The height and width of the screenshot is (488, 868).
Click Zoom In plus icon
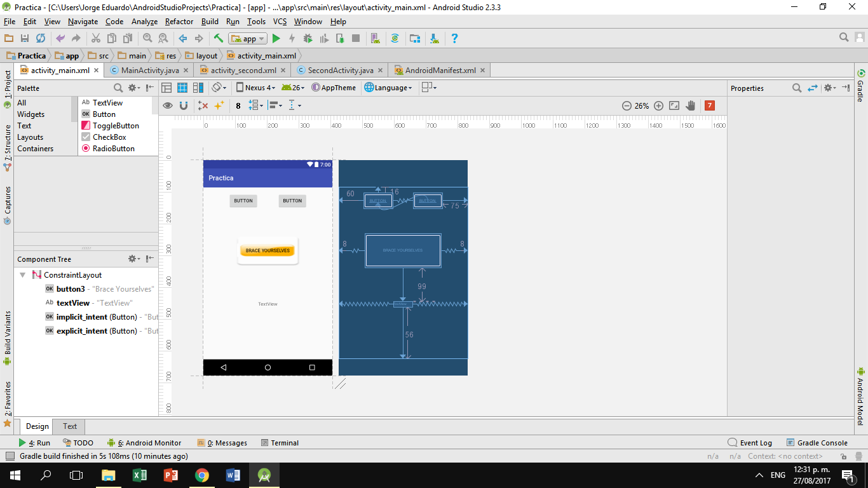[658, 106]
